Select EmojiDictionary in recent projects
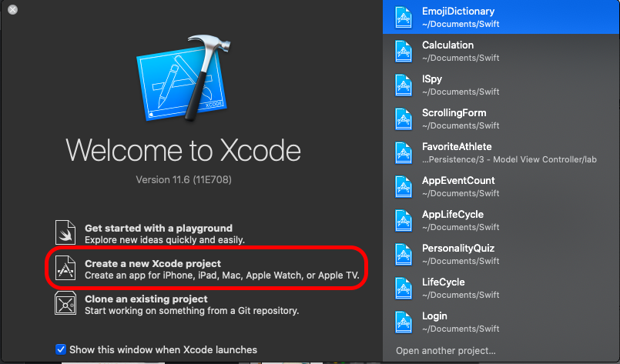 pos(501,17)
